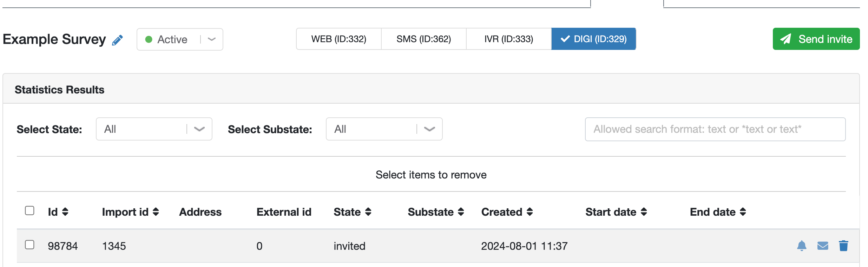Expand the Select State dropdown
868x267 pixels.
point(154,129)
